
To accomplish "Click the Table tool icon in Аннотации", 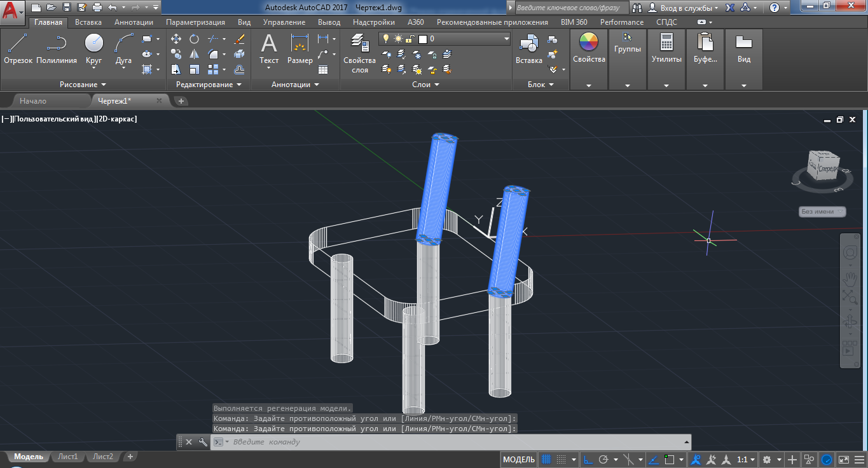I will pyautogui.click(x=323, y=69).
